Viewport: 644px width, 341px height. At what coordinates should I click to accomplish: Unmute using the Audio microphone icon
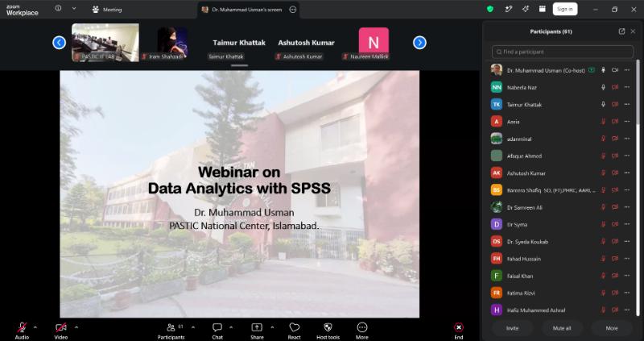tap(22, 328)
